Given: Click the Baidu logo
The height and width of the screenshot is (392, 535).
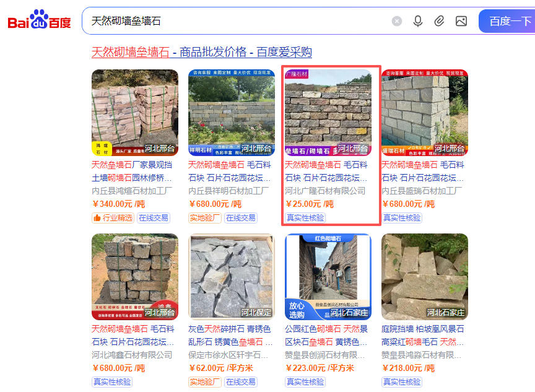Looking at the screenshot, I should coord(39,20).
